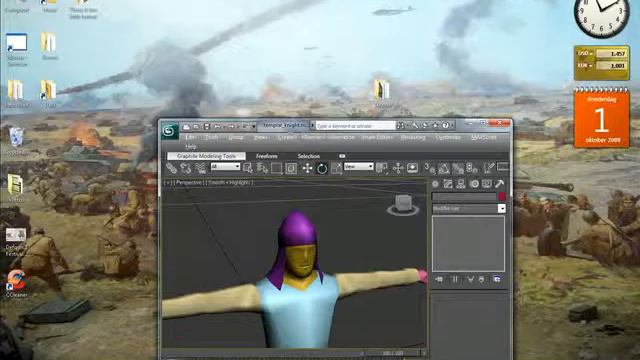Screen dimensions: 640x360
Task: Click the Unlink Selection tool
Action: (186, 168)
